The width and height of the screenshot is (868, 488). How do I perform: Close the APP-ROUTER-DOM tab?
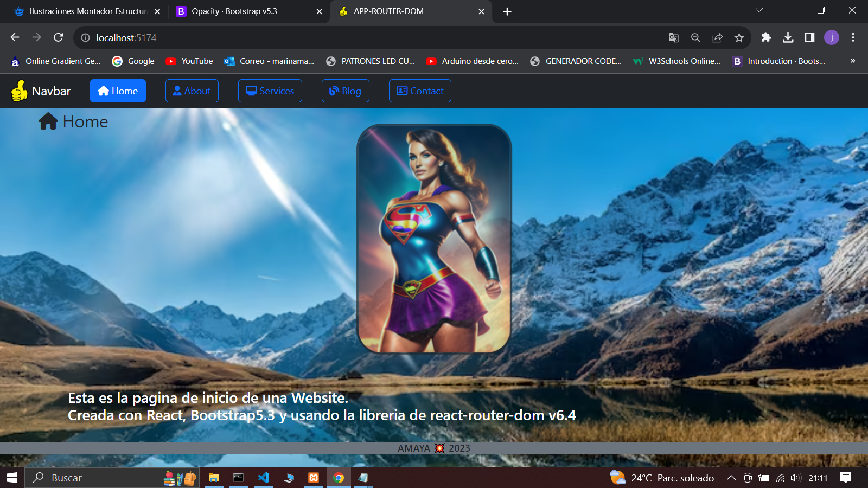click(481, 11)
